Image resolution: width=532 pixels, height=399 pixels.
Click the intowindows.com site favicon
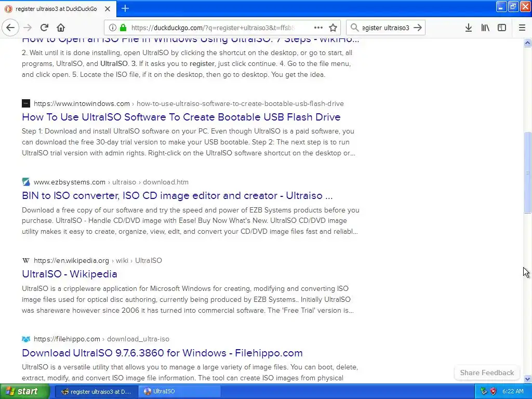point(26,103)
